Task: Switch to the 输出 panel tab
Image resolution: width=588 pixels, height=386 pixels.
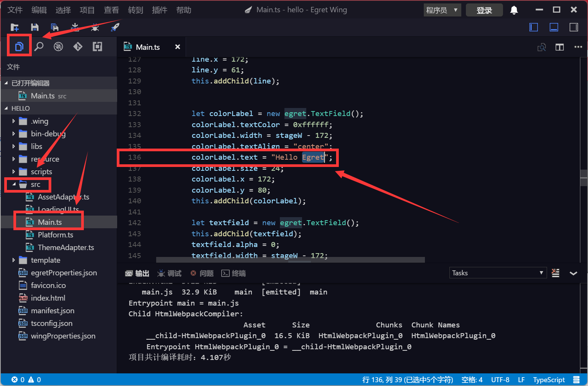Action: (137, 273)
